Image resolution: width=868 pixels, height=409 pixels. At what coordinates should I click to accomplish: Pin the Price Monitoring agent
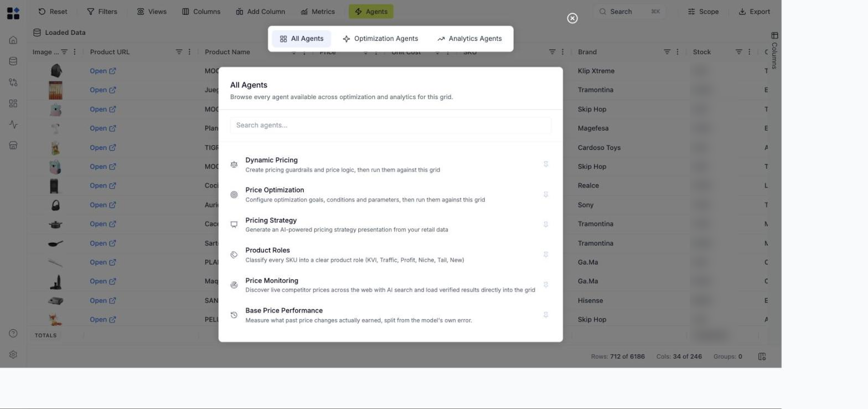(546, 285)
